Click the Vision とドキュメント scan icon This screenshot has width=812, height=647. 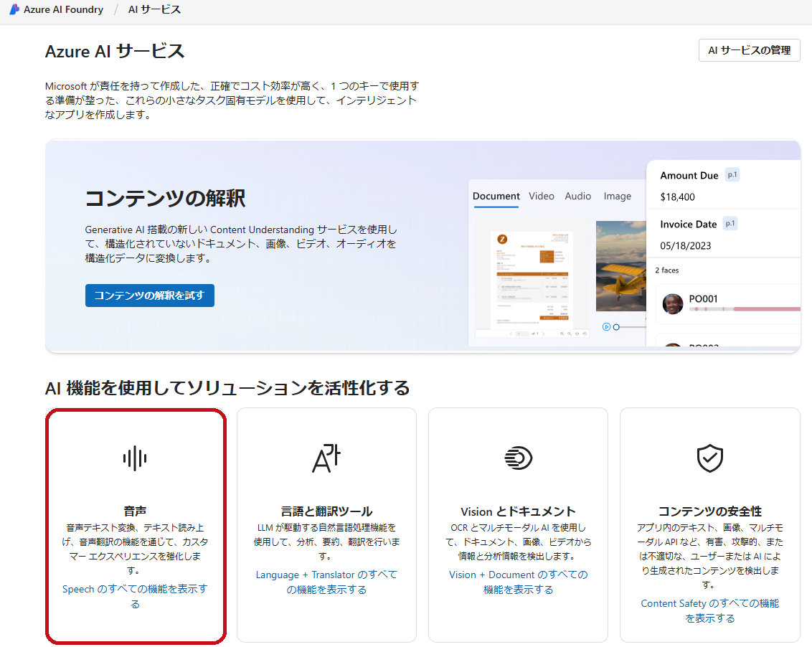(518, 458)
